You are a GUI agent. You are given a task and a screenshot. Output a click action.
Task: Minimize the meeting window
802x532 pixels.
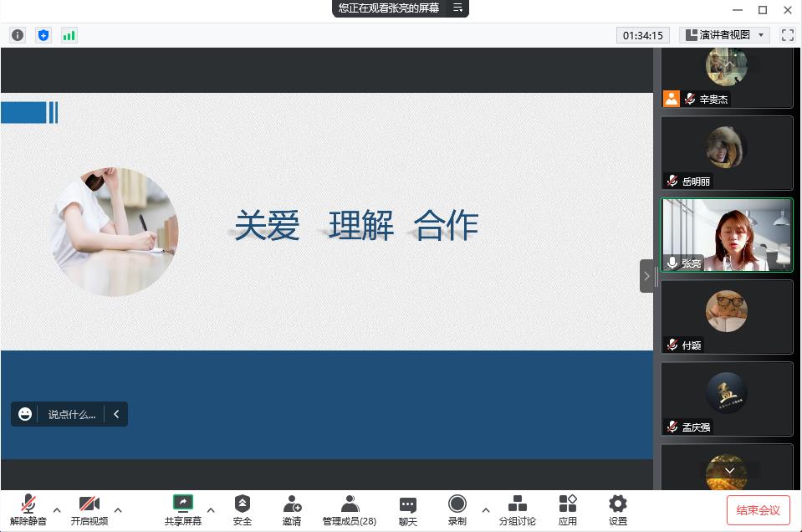tap(738, 10)
